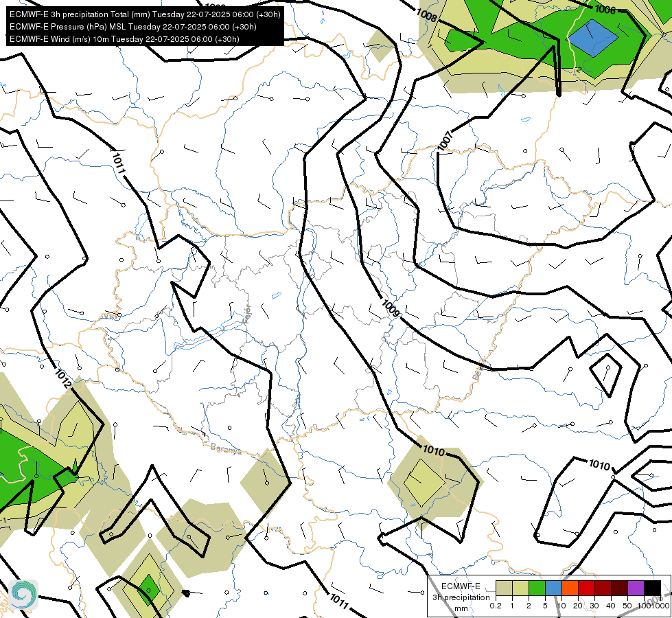This screenshot has height=618, width=672.
Task: Click the 1009 isobar label
Action: click(x=390, y=309)
